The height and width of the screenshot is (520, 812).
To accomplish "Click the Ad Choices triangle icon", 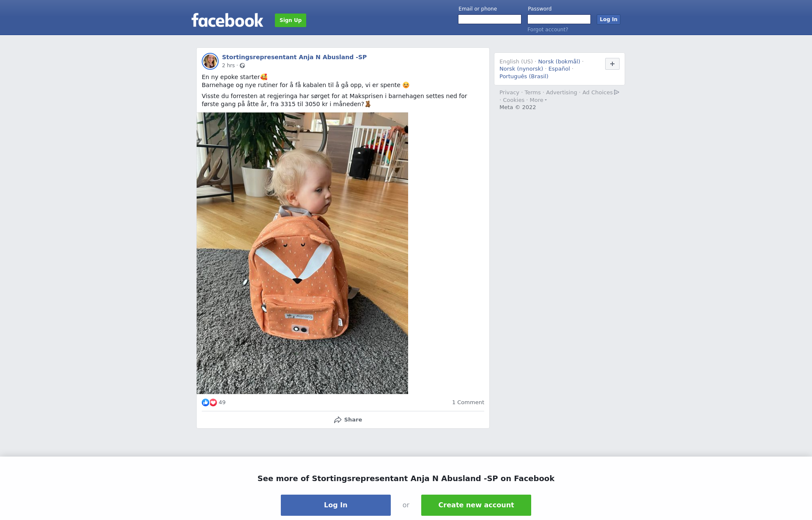I will pos(617,92).
